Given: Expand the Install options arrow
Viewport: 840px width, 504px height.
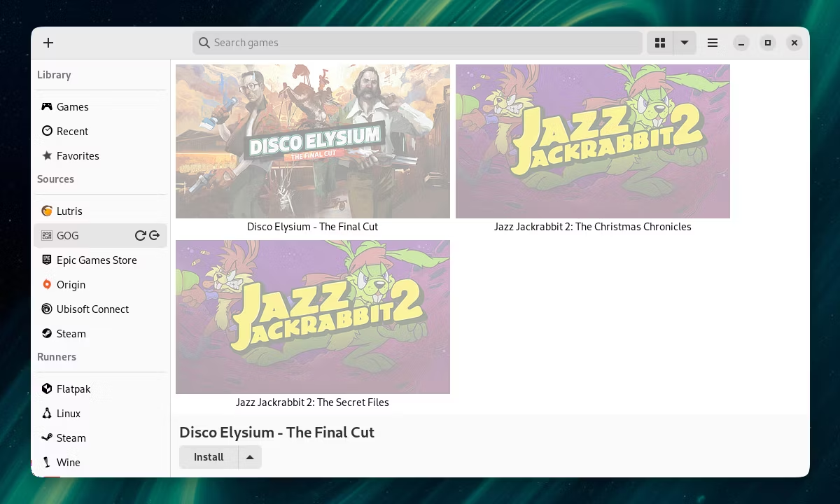Looking at the screenshot, I should click(250, 457).
